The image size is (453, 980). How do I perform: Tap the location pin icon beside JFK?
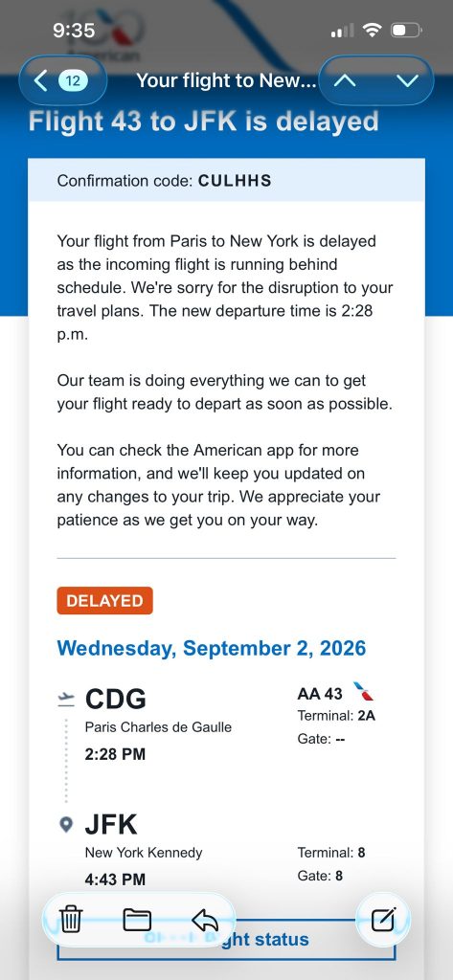[x=66, y=825]
